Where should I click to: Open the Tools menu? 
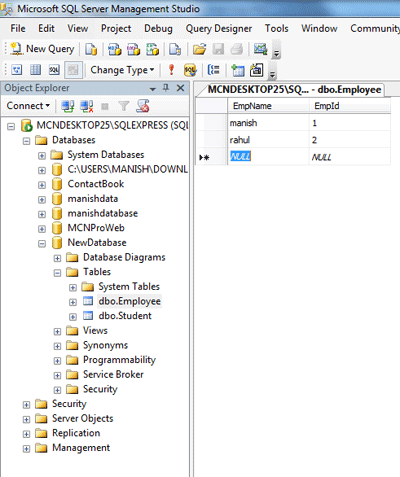pyautogui.click(x=277, y=28)
